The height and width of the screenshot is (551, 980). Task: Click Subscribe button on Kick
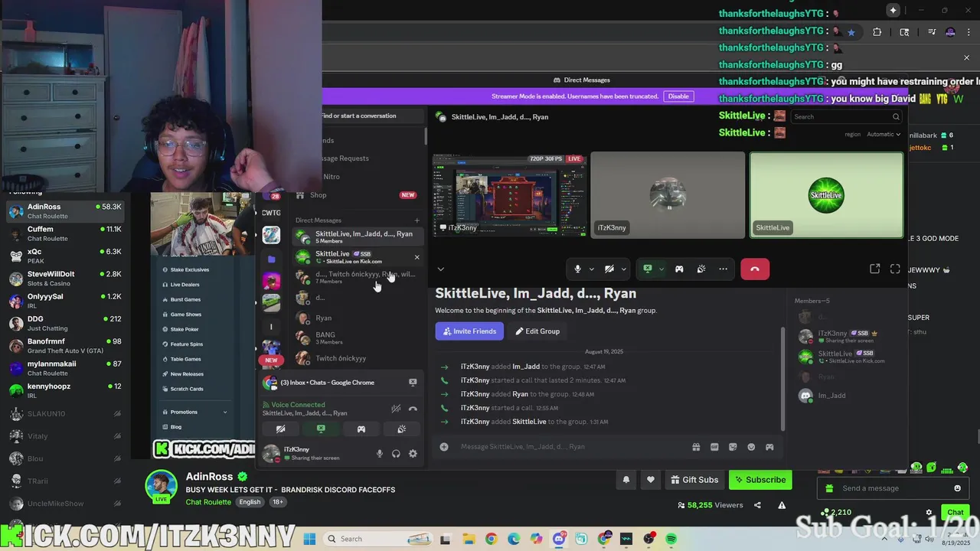click(760, 480)
